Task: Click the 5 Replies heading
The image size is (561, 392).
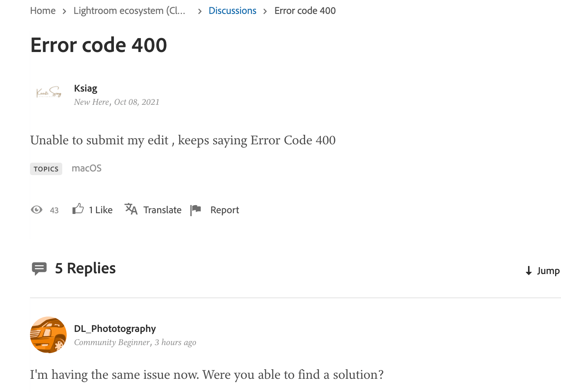Action: (85, 268)
